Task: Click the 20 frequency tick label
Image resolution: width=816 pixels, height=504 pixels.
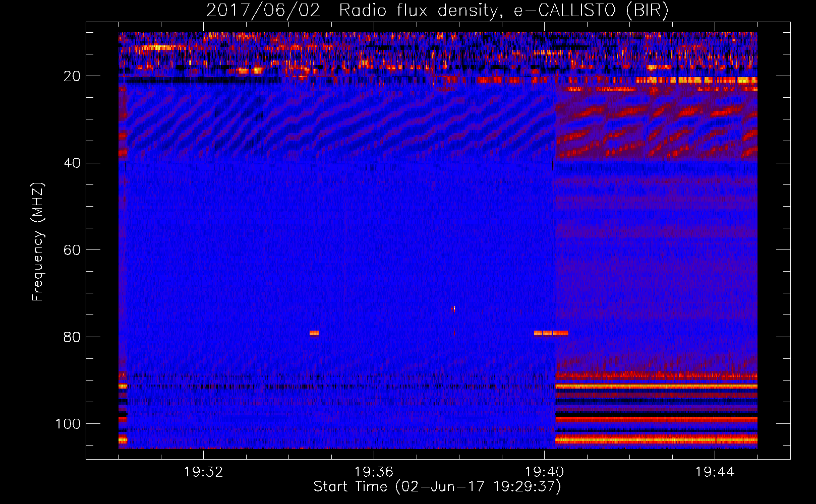Action: (73, 76)
